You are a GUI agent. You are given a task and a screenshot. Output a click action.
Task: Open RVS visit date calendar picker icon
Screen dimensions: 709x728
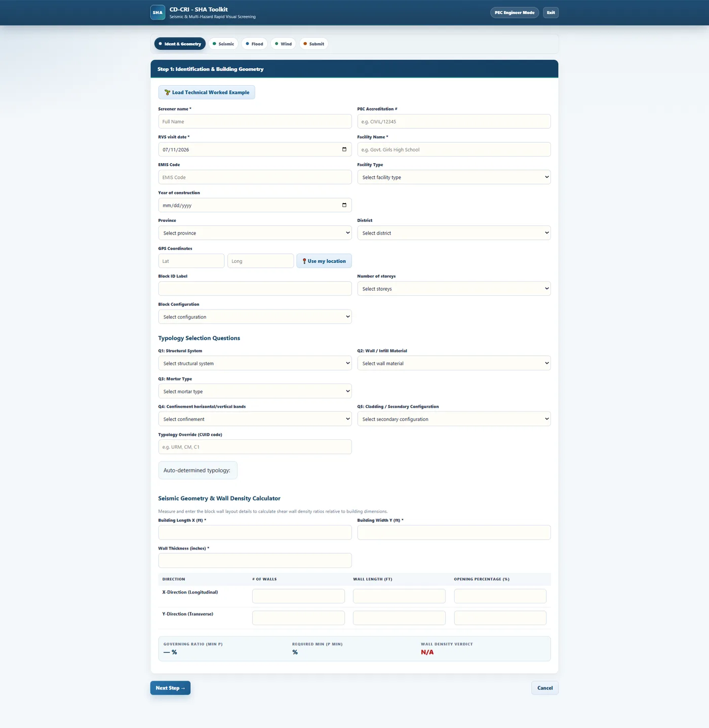344,149
